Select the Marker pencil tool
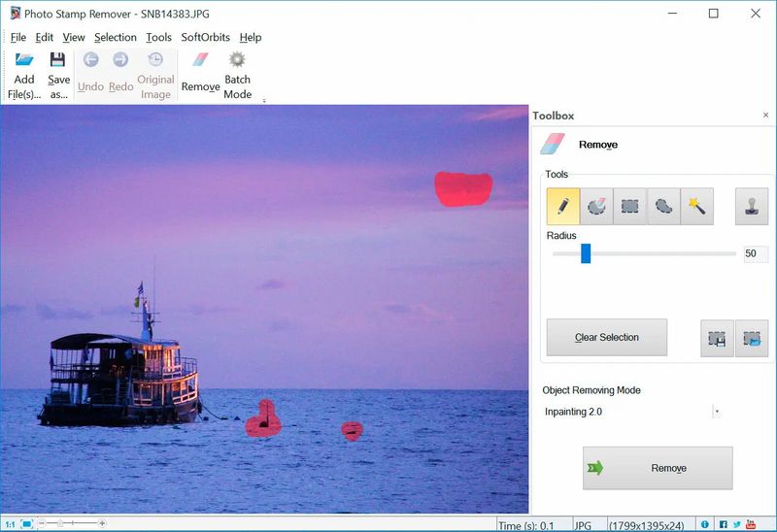777x532 pixels. tap(563, 206)
